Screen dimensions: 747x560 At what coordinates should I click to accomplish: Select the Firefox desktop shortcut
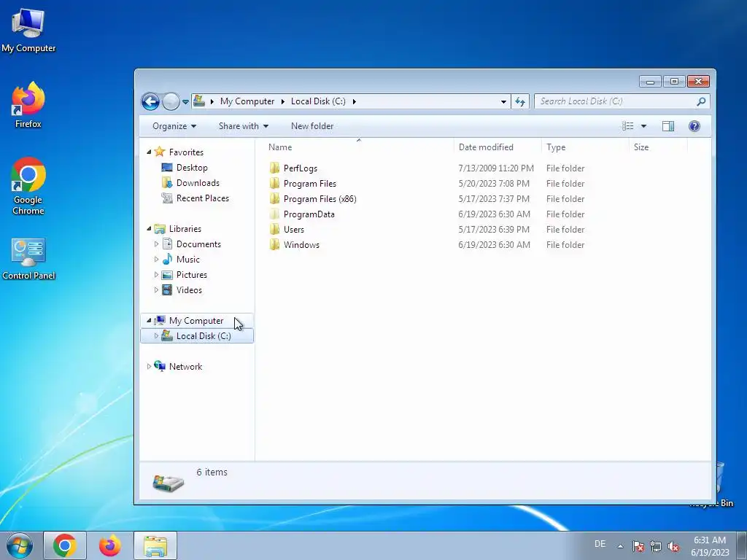(x=28, y=105)
